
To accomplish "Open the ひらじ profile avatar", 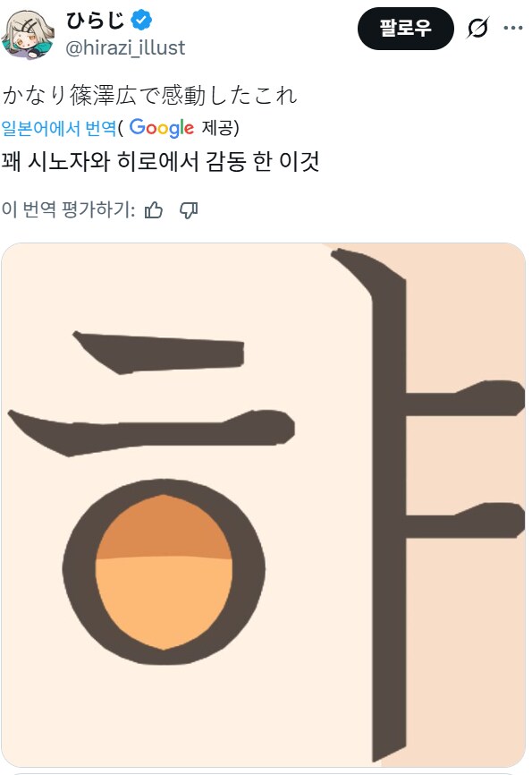I will [28, 34].
